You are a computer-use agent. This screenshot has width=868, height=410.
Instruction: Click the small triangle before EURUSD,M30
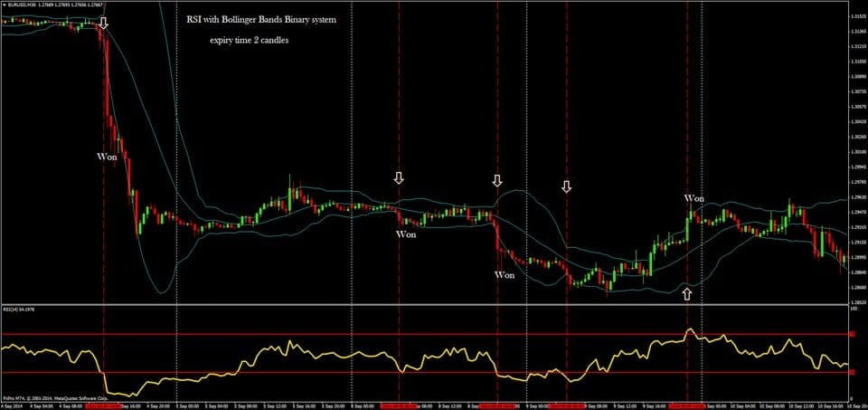[4, 5]
